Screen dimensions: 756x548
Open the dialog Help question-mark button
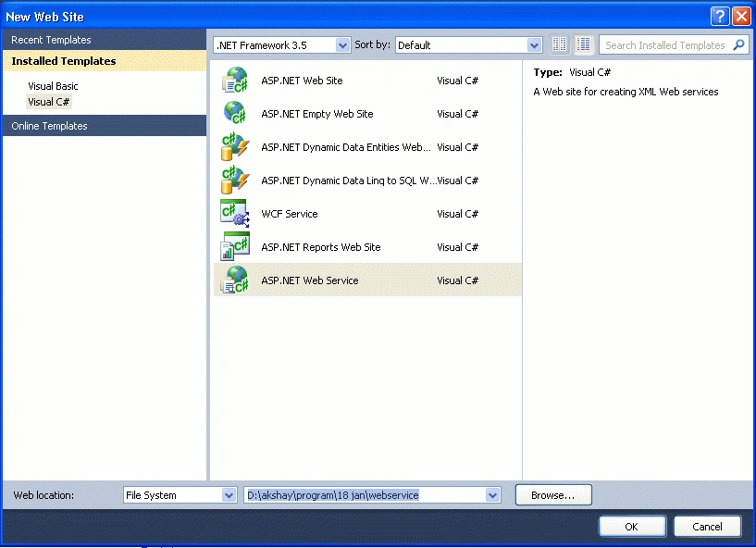(720, 17)
